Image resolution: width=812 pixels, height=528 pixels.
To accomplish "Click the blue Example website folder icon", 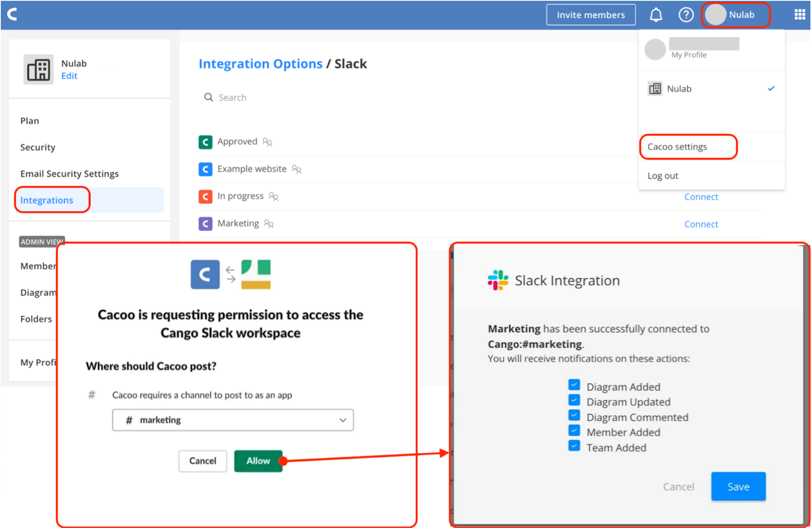I will pos(205,169).
